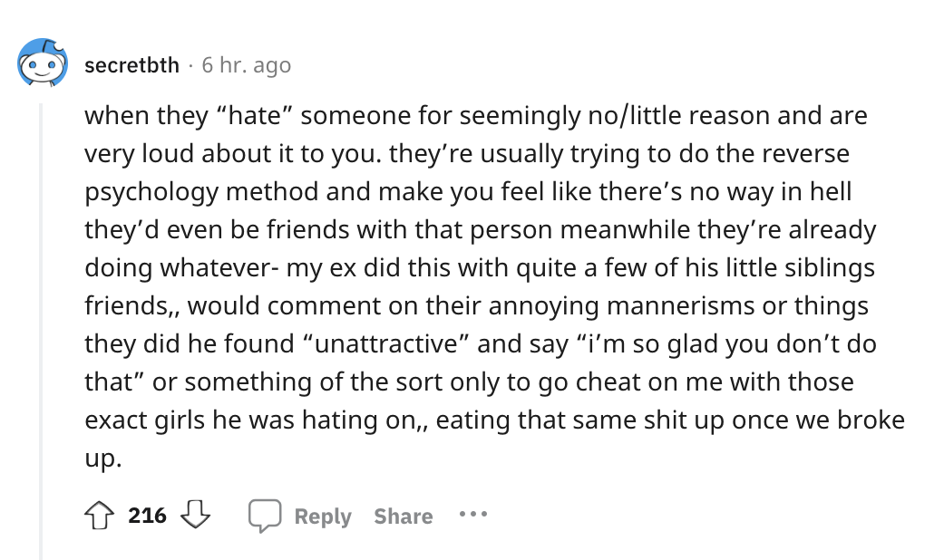
Task: Share this comment
Action: (x=403, y=517)
